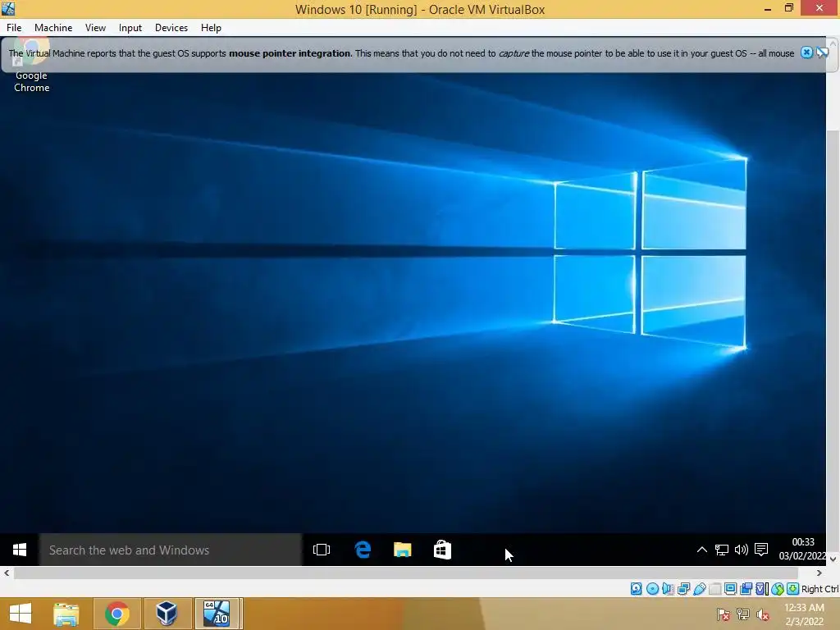
Task: Open host network tray icon
Action: [x=743, y=614]
